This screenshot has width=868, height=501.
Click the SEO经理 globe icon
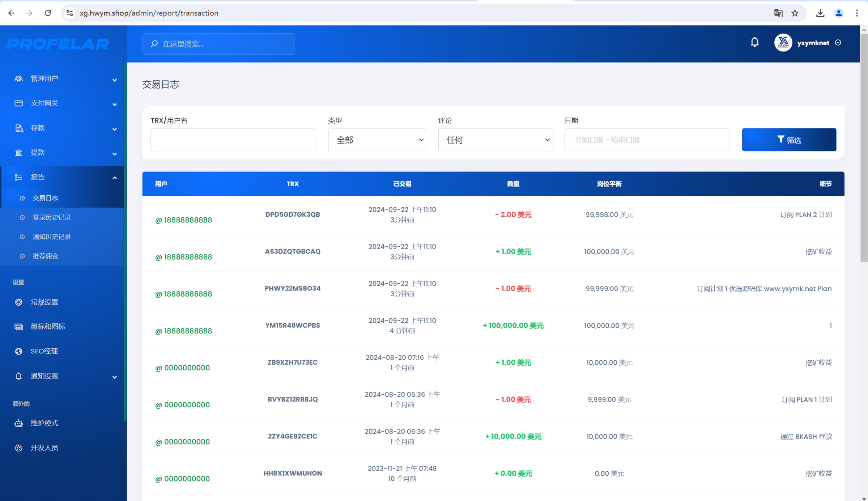tap(19, 351)
